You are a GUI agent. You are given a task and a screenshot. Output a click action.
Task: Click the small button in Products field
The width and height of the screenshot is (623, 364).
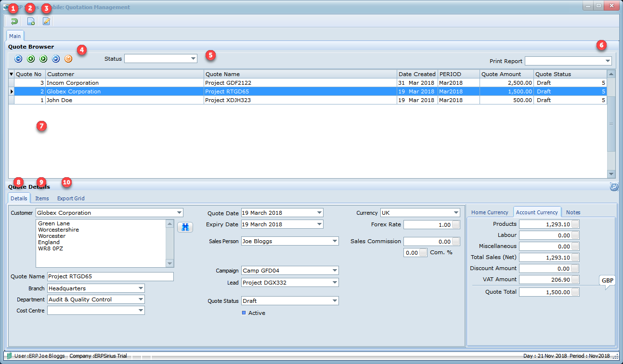click(x=575, y=224)
